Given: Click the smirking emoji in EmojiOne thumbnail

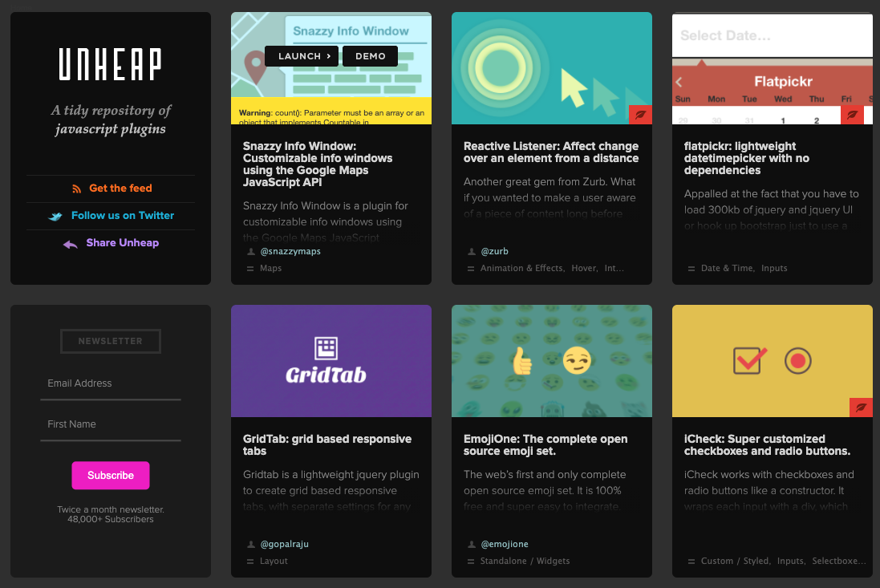Looking at the screenshot, I should coord(577,361).
